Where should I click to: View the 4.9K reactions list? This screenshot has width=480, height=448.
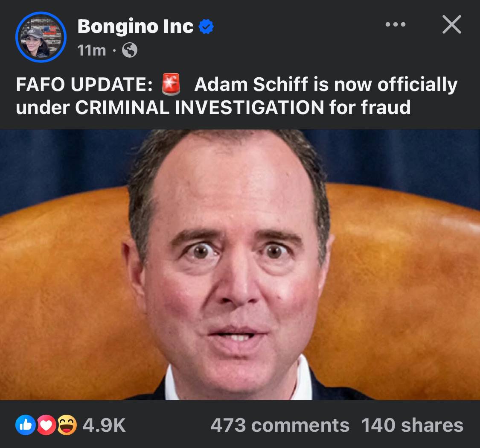104,425
